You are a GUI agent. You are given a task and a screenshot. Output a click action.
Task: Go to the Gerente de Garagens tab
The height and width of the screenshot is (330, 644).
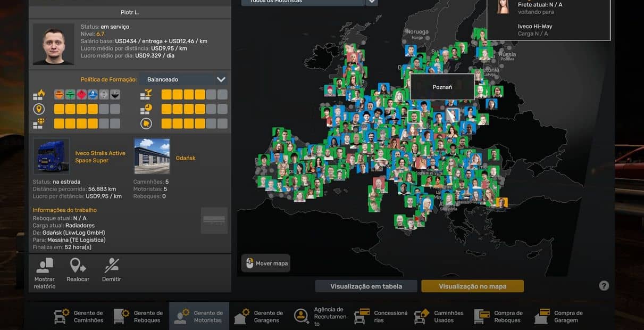tap(259, 317)
